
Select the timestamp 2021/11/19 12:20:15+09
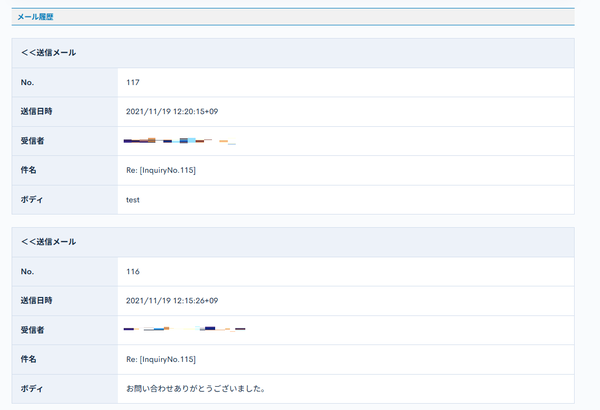tap(172, 111)
